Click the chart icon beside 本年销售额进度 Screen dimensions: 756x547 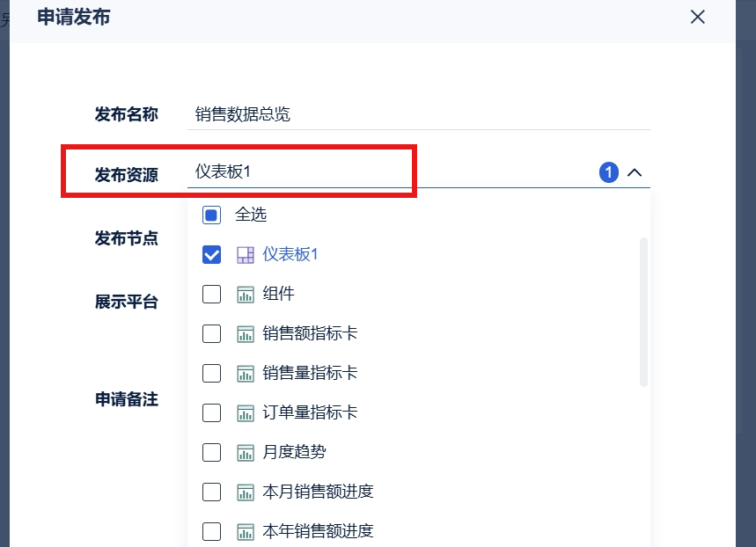[x=246, y=531]
